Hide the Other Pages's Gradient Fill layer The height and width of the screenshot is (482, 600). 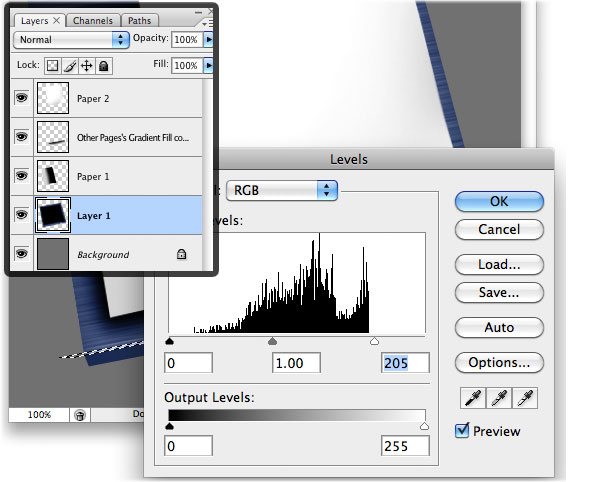[21, 137]
